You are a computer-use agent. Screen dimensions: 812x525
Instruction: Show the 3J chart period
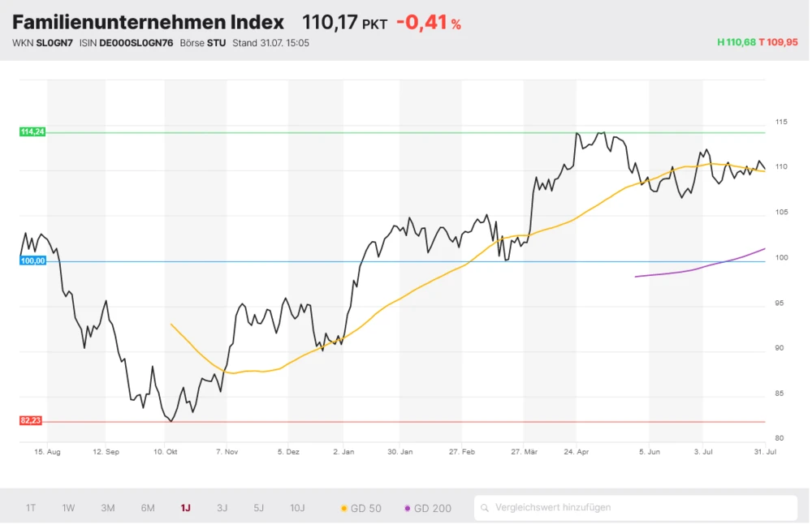tap(222, 509)
